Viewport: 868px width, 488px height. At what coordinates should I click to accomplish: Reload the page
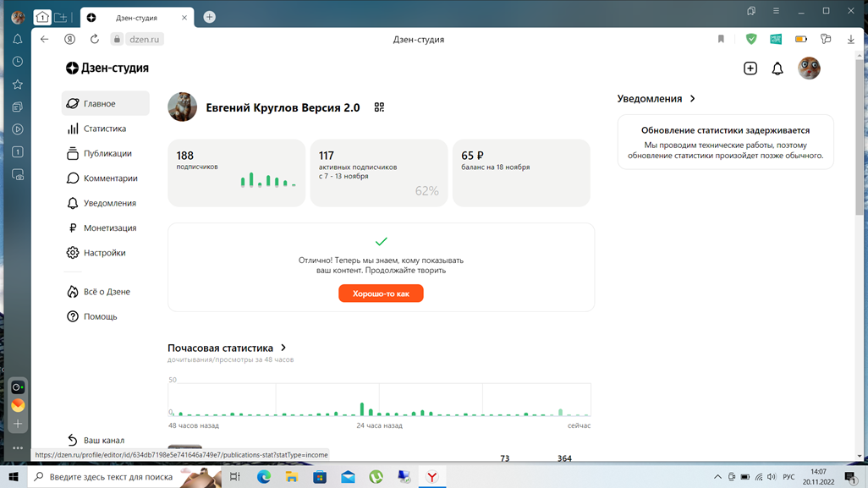[95, 39]
